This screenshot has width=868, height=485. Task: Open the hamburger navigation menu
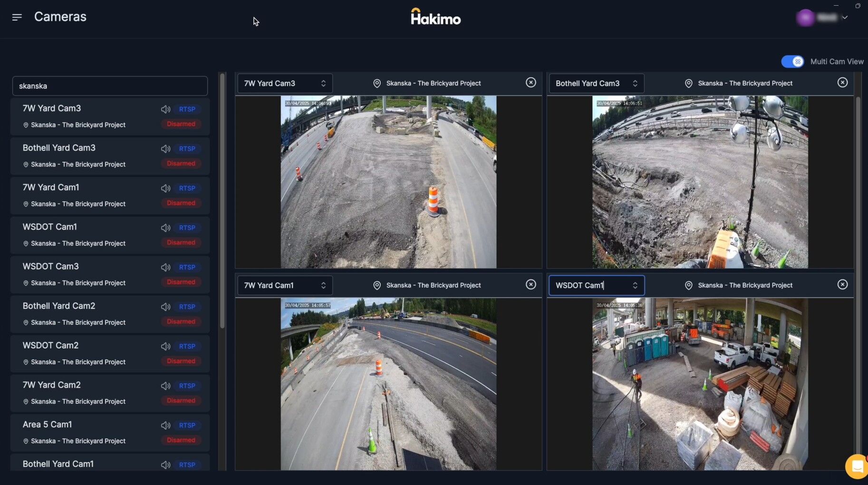point(17,17)
